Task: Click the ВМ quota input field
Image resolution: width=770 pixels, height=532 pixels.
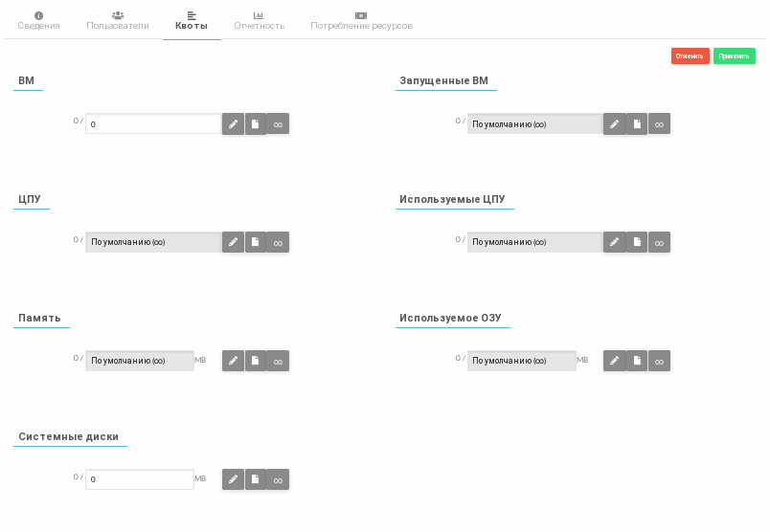Action: coord(153,124)
